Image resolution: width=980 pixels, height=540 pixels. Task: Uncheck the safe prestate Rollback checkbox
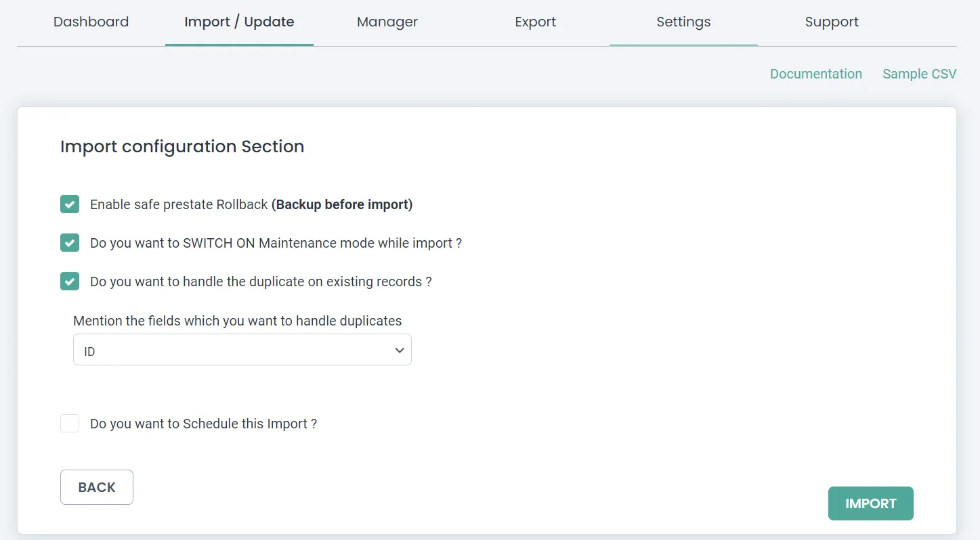pyautogui.click(x=70, y=204)
